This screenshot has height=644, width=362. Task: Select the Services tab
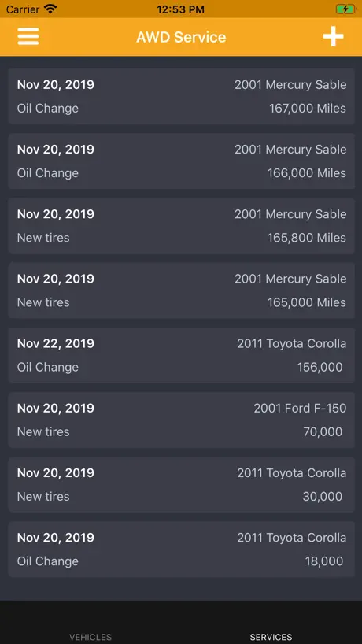271,637
